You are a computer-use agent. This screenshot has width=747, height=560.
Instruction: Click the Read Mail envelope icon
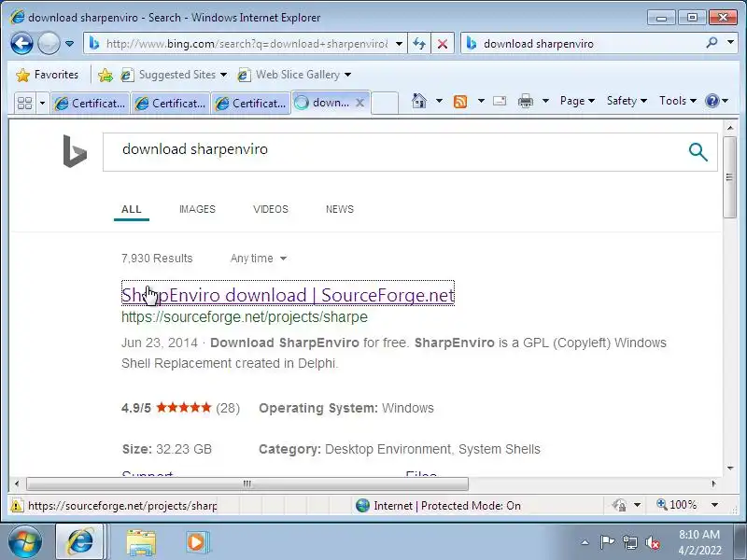(x=500, y=101)
